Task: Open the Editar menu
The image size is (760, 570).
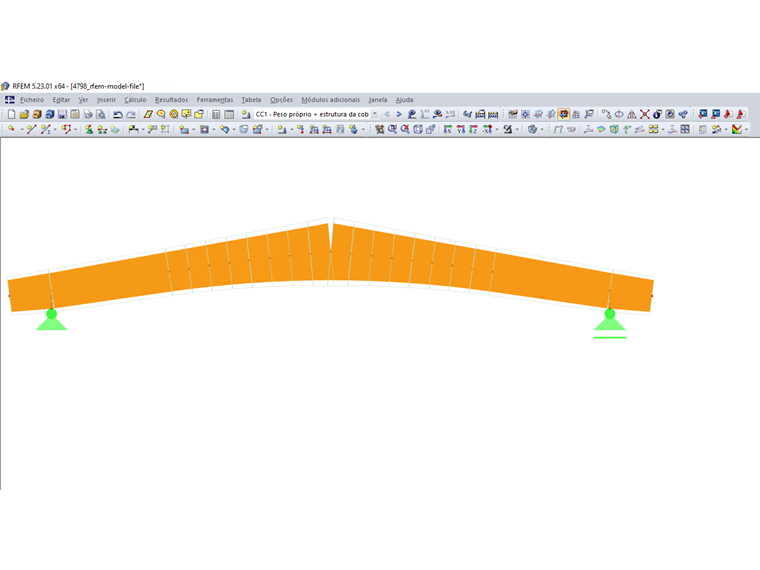Action: (61, 100)
